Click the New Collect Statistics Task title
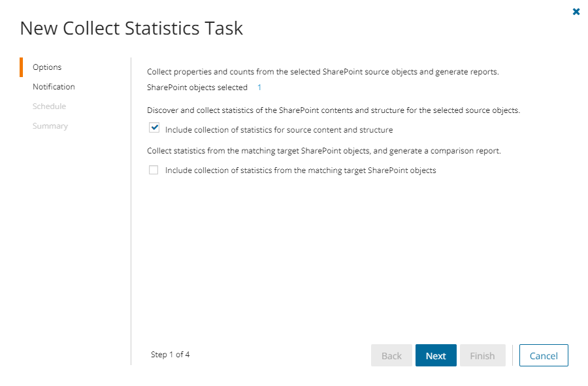588x386 pixels. [131, 29]
